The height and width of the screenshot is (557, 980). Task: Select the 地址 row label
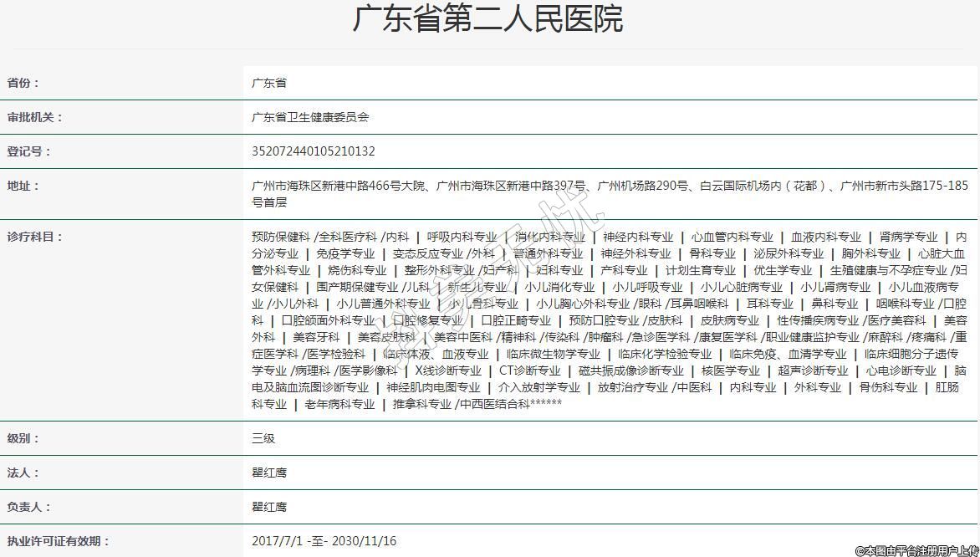[x=23, y=186]
